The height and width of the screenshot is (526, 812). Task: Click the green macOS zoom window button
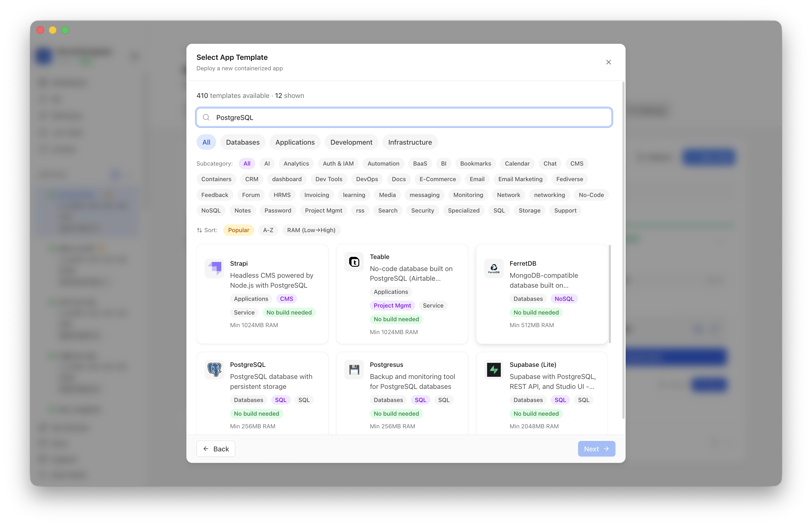(65, 30)
